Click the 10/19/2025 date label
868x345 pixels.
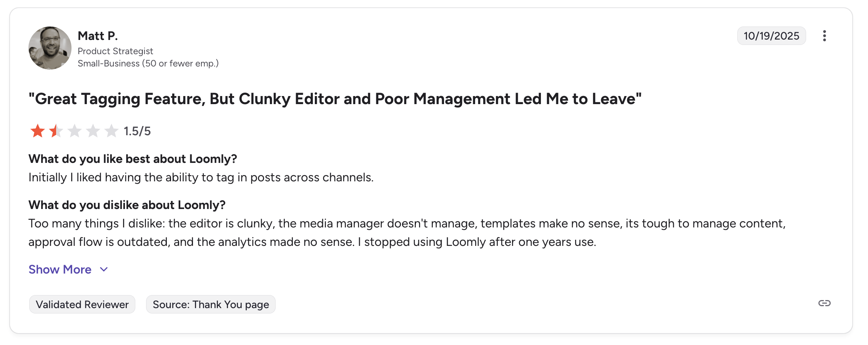[771, 35]
